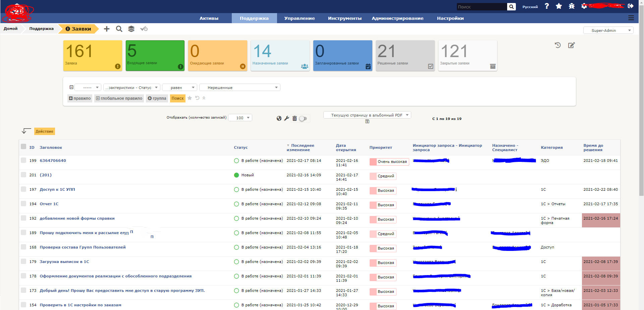Add a new ticket with plus icon

107,29
